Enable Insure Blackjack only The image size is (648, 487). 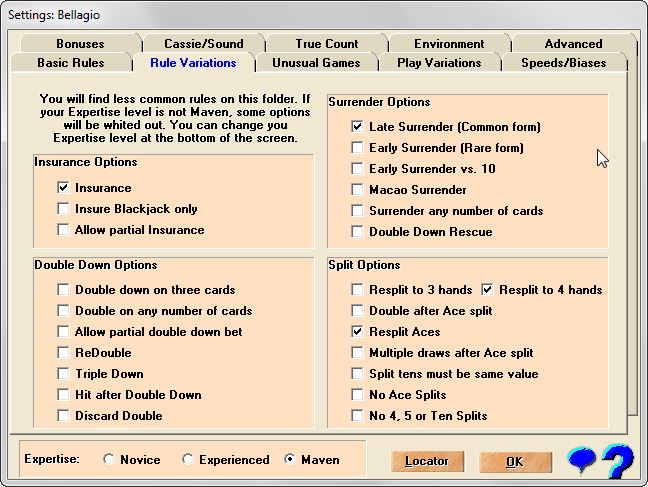(x=63, y=208)
